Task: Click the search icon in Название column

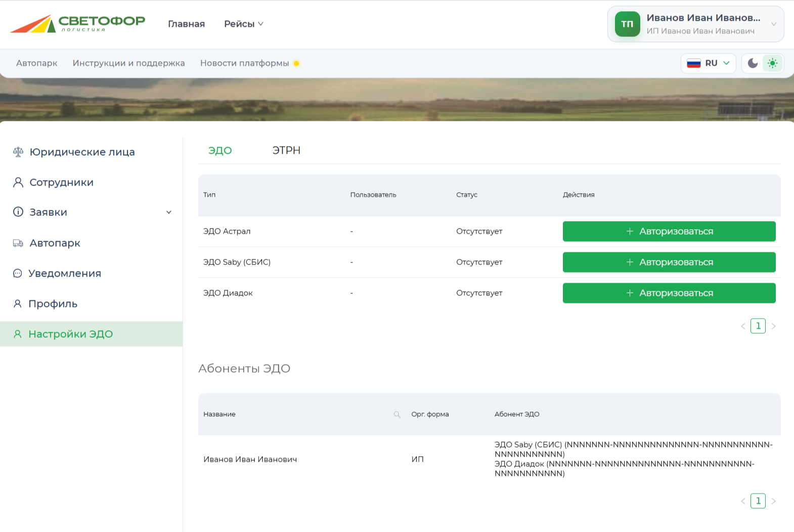Action: [x=397, y=414]
